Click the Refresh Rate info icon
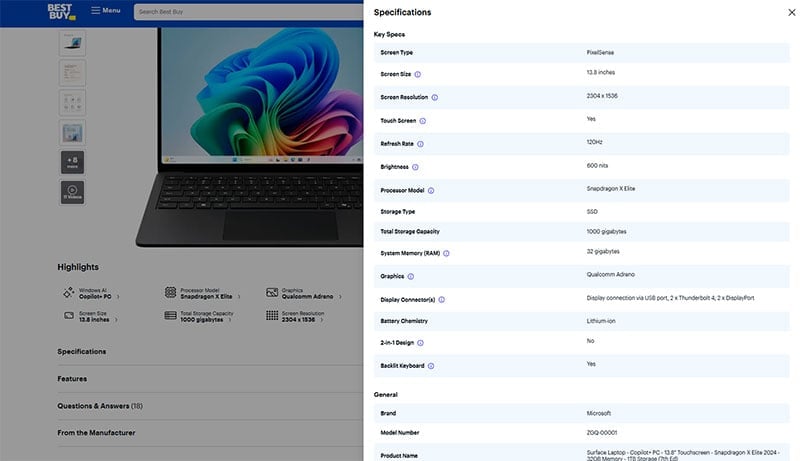The image size is (800, 461). [421, 144]
